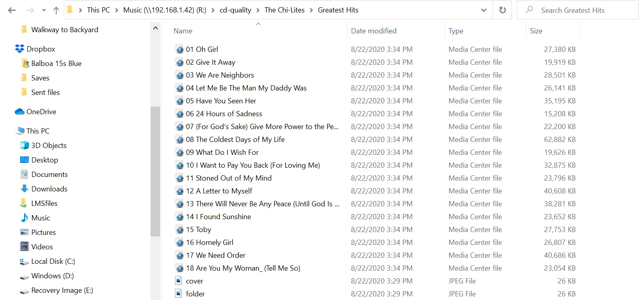Screen dimensions: 644x300
Task: Select the 'cover' JPEG file
Action: tap(194, 281)
